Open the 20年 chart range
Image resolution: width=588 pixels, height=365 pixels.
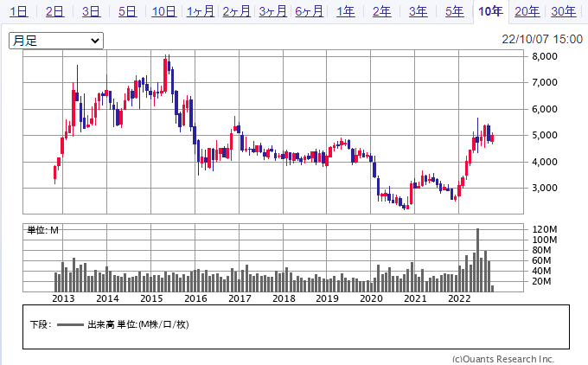pos(527,11)
